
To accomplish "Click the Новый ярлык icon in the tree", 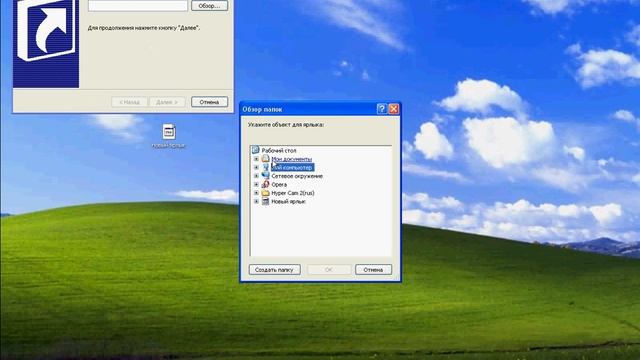I will point(265,201).
